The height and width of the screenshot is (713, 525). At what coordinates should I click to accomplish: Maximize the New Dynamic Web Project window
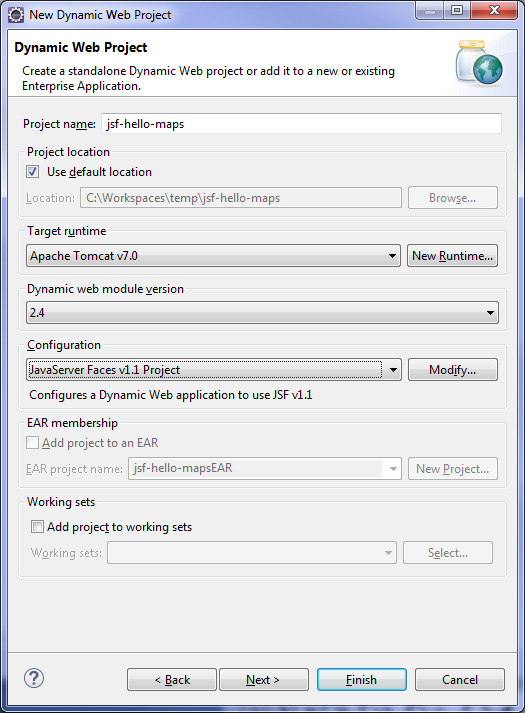pos(457,10)
